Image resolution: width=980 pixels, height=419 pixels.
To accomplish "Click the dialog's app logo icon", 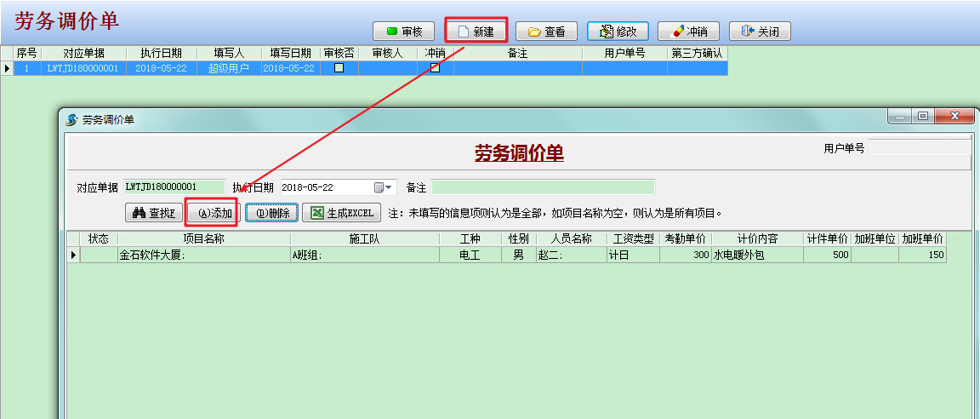I will tap(71, 119).
